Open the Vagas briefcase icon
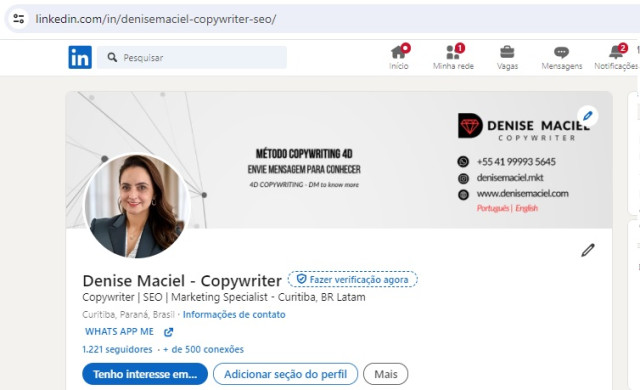The image size is (640, 390). (507, 52)
